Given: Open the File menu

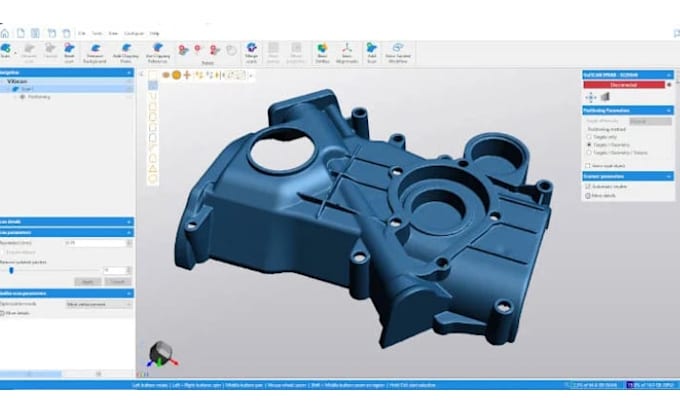Looking at the screenshot, I should [82, 33].
